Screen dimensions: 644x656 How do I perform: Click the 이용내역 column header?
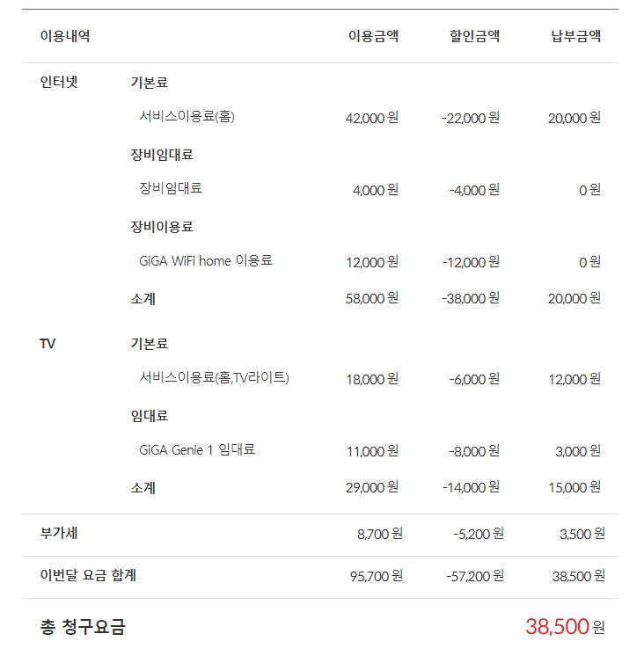coord(65,36)
